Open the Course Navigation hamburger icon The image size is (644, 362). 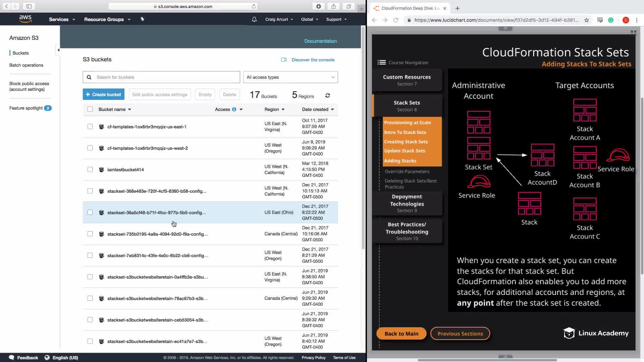pos(381,62)
